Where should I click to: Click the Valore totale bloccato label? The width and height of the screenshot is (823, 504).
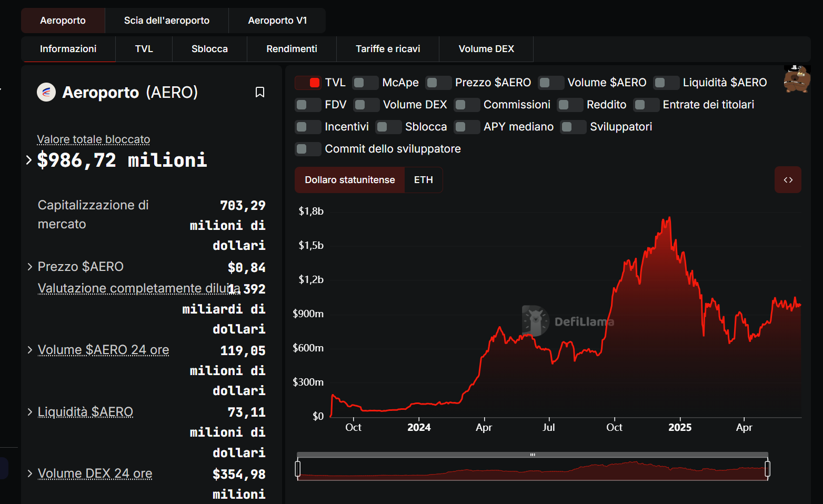pos(93,139)
